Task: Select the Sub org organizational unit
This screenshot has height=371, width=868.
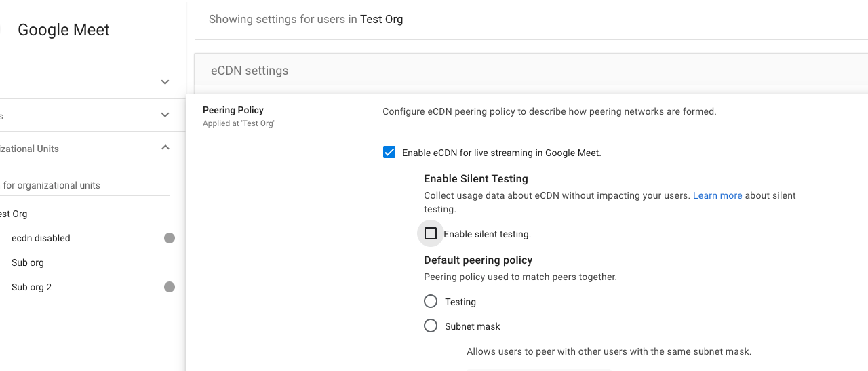Action: click(28, 262)
